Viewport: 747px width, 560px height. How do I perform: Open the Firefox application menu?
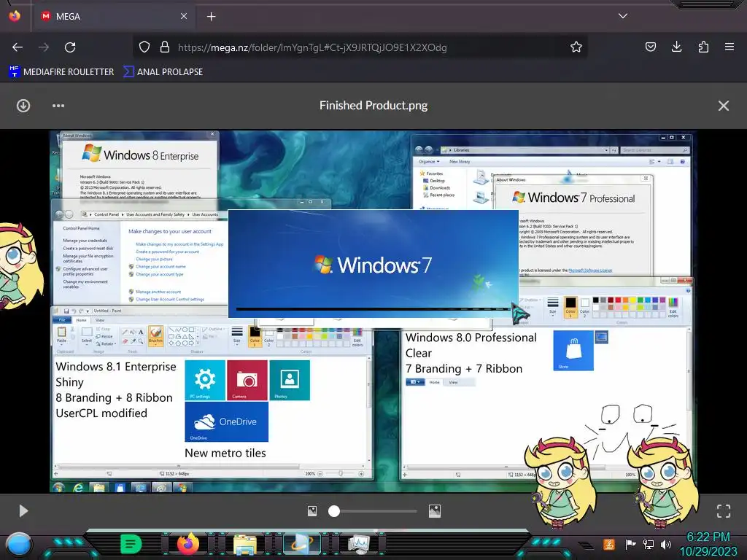click(x=729, y=47)
